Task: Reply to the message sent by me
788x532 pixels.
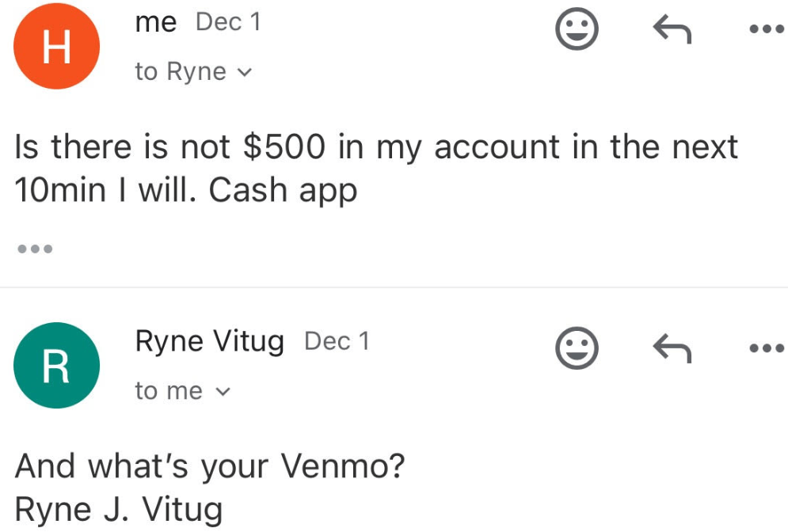Action: click(x=672, y=31)
